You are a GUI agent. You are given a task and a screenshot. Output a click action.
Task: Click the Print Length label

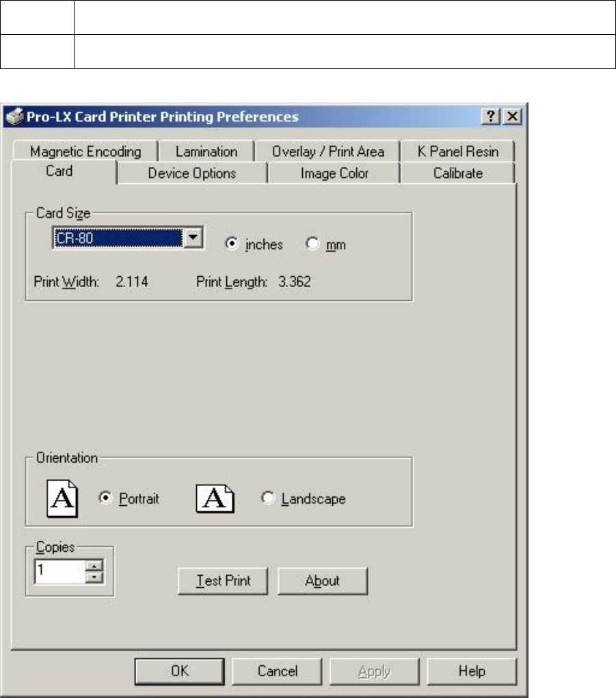point(232,282)
